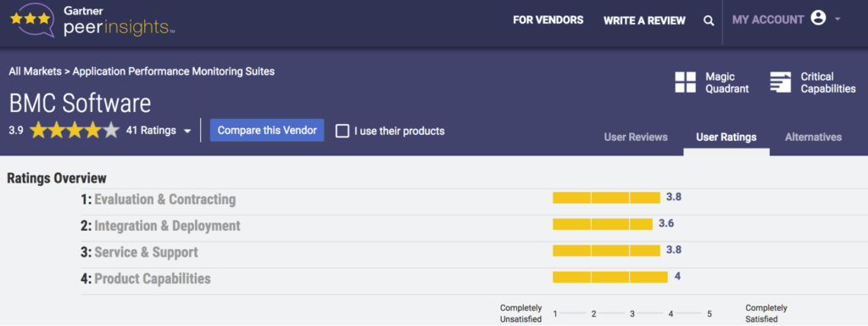
Task: Click the Compare this Vendor button
Action: tap(267, 130)
